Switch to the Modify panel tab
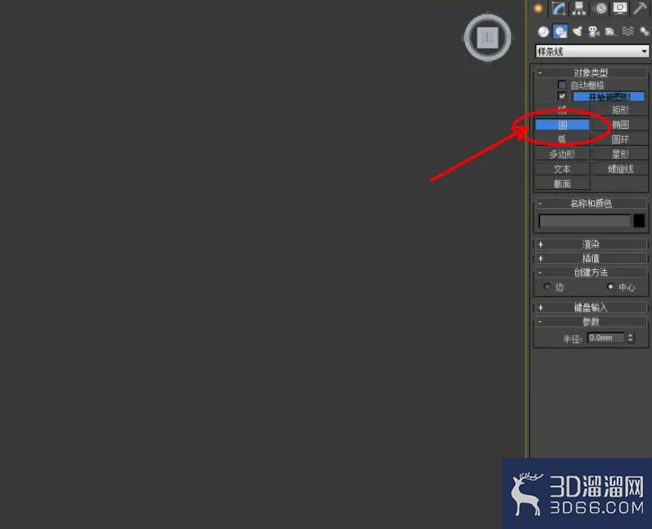This screenshot has height=529, width=652. (558, 8)
